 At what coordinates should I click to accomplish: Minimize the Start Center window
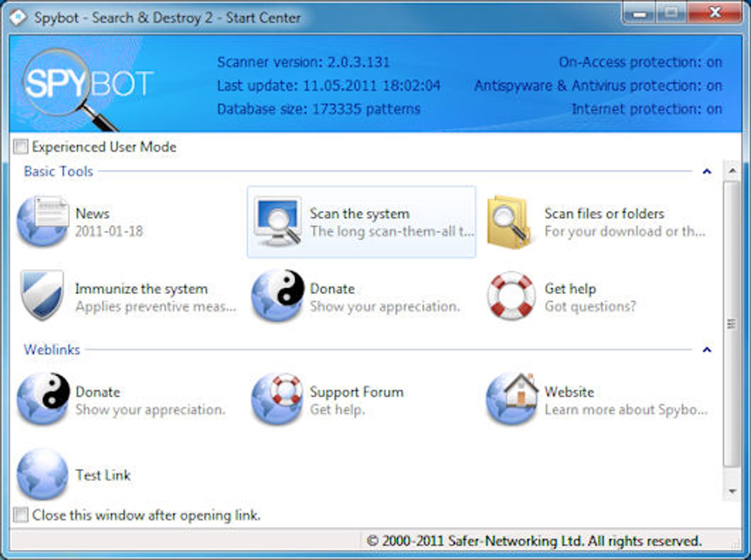(639, 14)
